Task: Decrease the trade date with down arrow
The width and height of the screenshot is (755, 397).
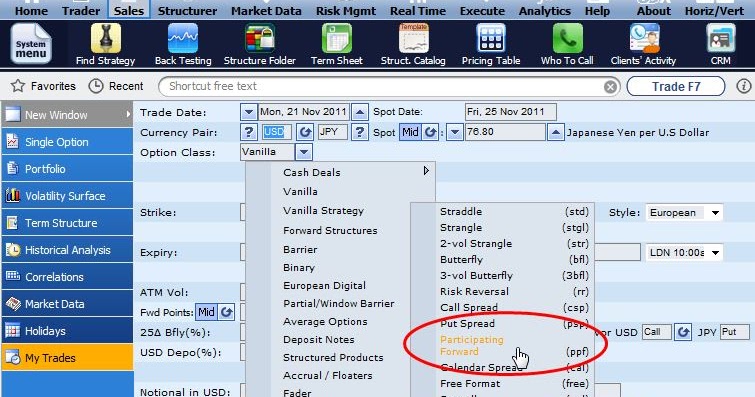Action: point(248,112)
